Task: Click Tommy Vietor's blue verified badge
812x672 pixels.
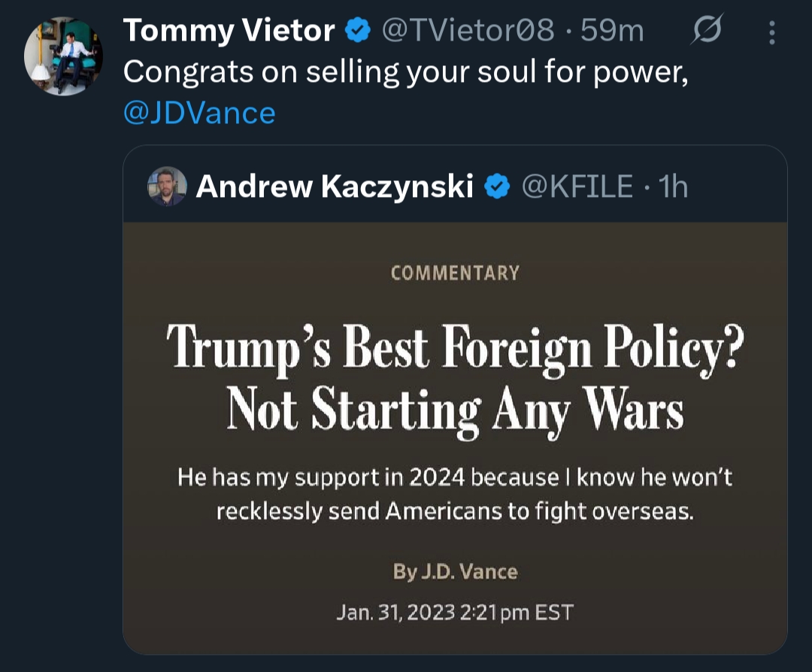Action: pos(358,31)
